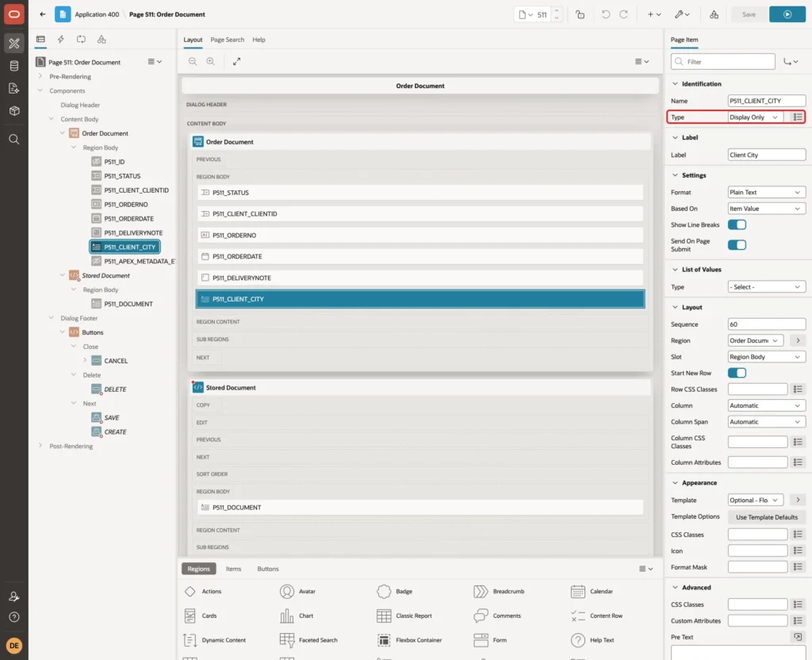Open the Help tab
This screenshot has height=660, width=812.
[259, 40]
